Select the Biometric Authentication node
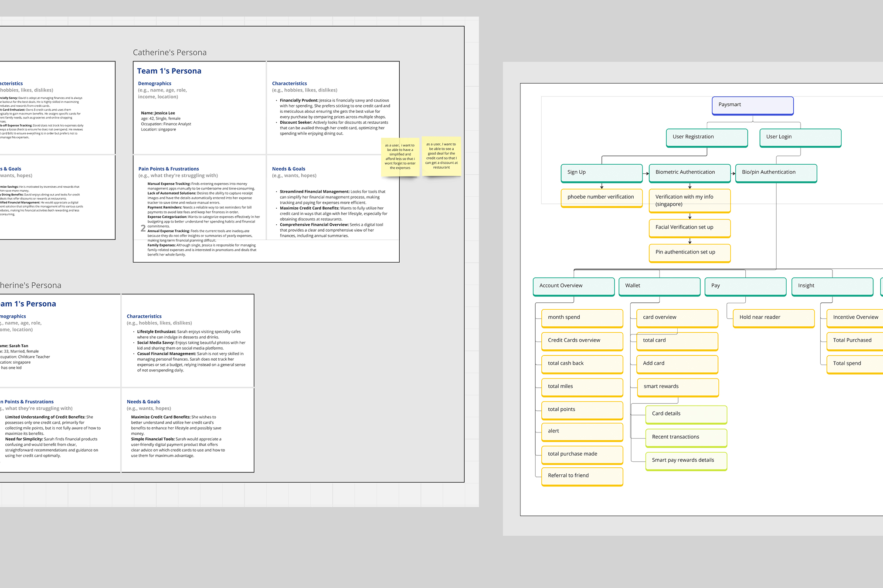 click(689, 172)
